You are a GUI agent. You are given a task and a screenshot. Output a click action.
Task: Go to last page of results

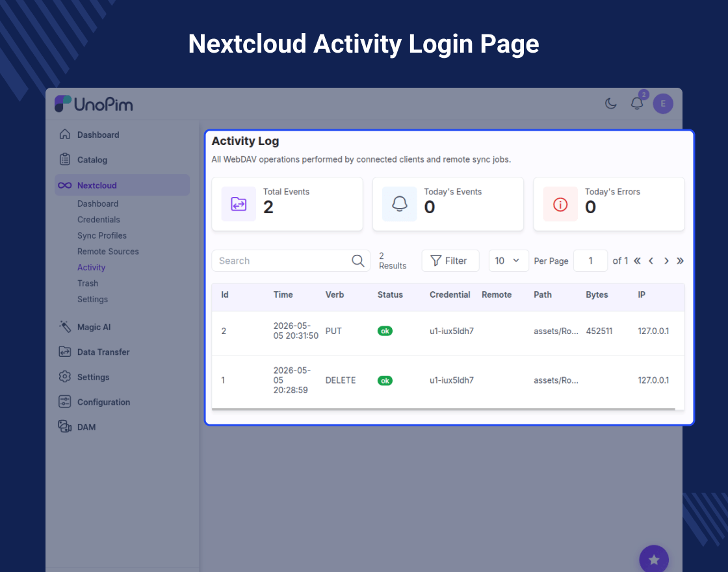pos(680,261)
